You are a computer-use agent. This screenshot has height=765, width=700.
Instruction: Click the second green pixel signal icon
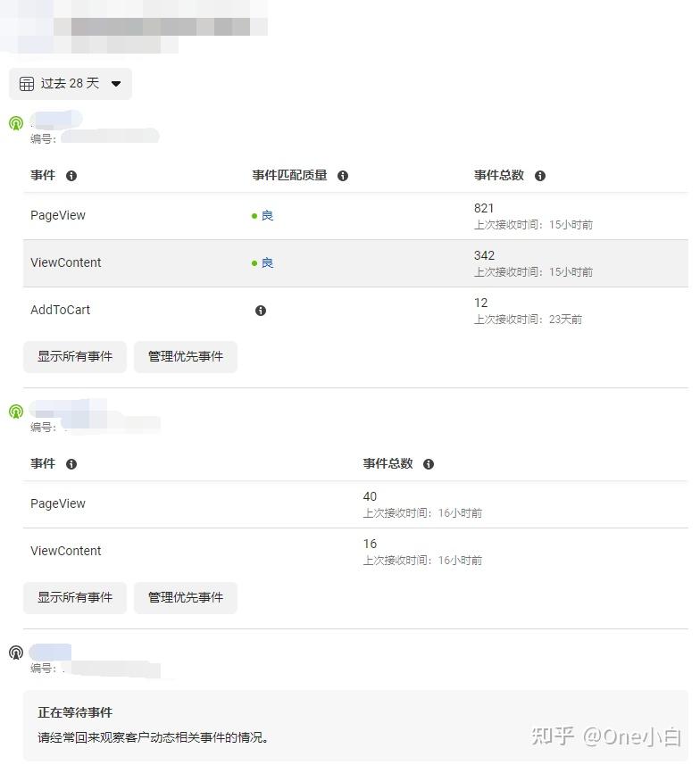pyautogui.click(x=16, y=412)
